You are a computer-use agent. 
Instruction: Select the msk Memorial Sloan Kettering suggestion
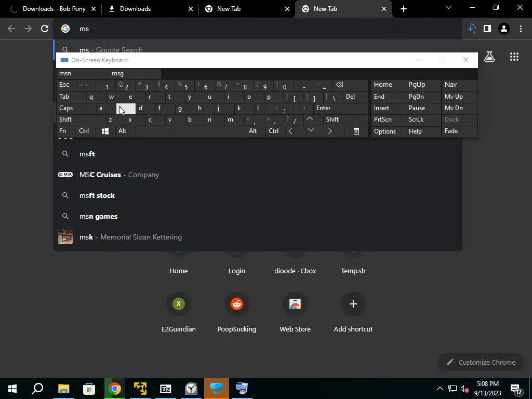tap(258, 237)
